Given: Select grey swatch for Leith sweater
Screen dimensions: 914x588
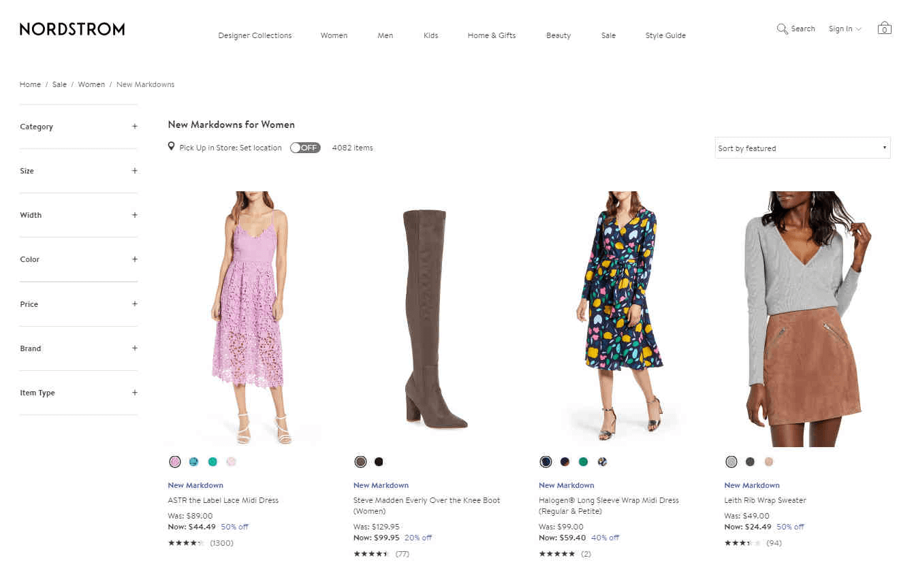Looking at the screenshot, I should [731, 461].
